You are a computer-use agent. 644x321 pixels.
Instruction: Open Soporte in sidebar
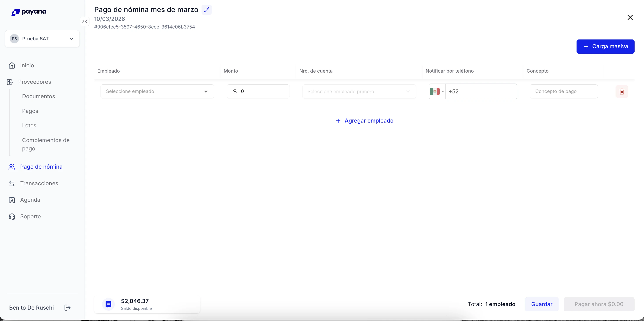click(x=30, y=217)
